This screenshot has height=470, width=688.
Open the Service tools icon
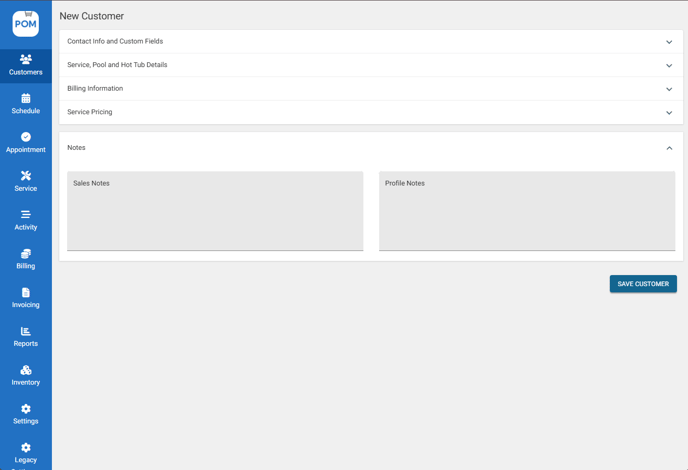point(26,176)
